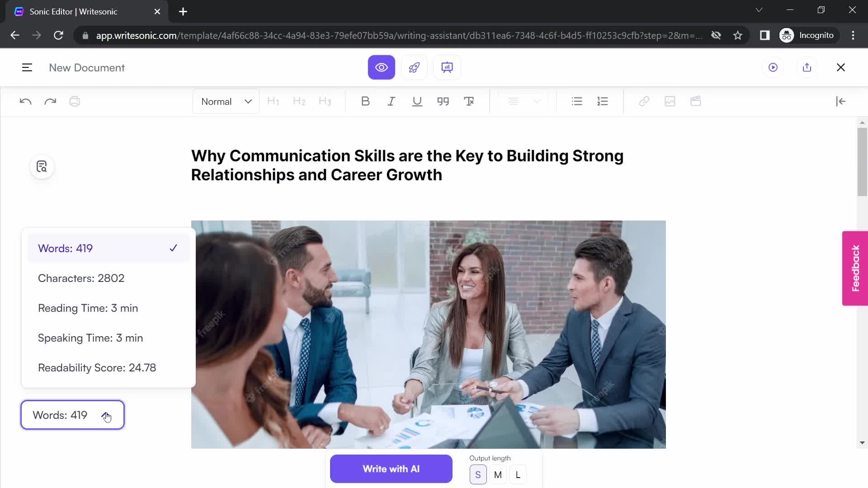Click Write with AI button
This screenshot has height=488, width=868.
pyautogui.click(x=391, y=469)
